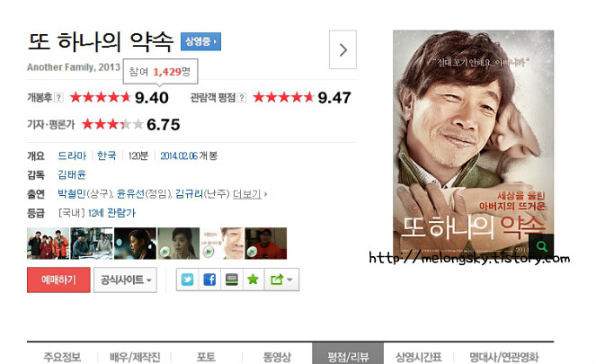Open the 상영시간표 tab

point(419,357)
